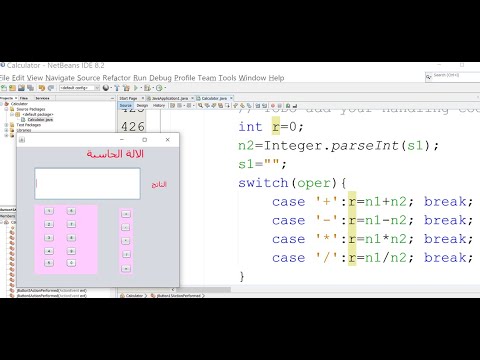This screenshot has width=480, height=360.
Task: Click the red Start Macro Recording icon
Action: pyautogui.click(x=273, y=106)
